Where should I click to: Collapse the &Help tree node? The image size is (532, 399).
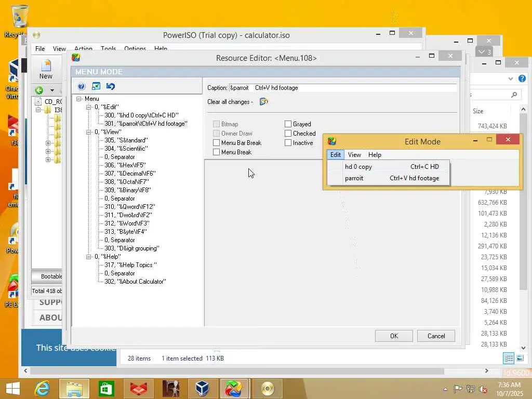pyautogui.click(x=88, y=257)
